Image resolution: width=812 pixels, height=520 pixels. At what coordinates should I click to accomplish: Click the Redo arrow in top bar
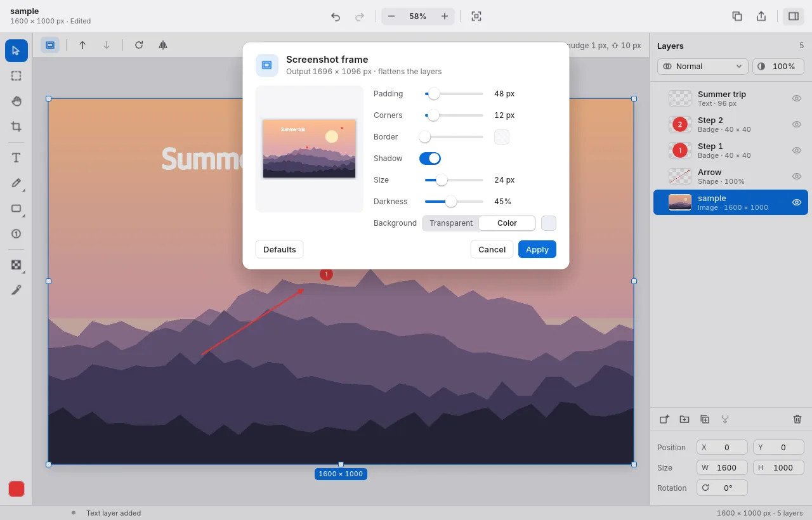pyautogui.click(x=360, y=16)
